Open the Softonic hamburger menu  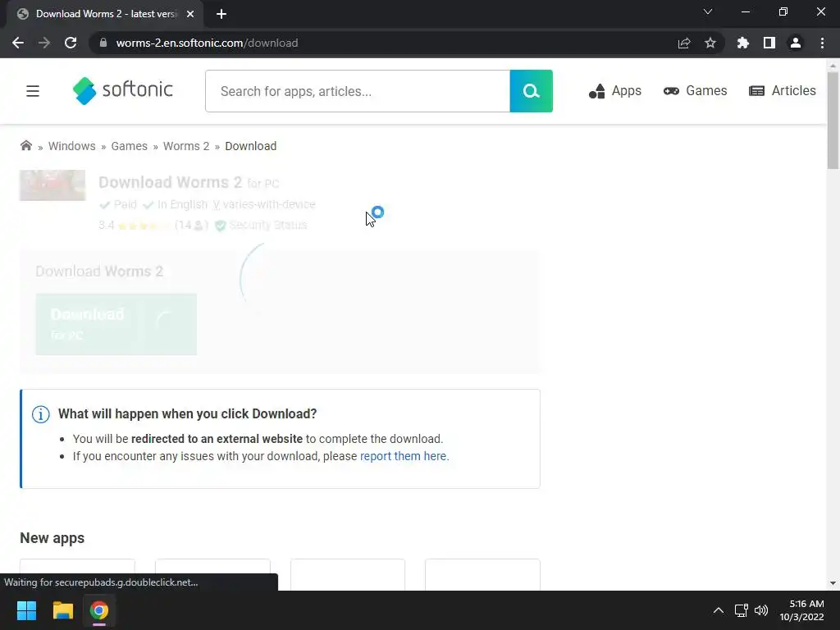click(x=33, y=91)
